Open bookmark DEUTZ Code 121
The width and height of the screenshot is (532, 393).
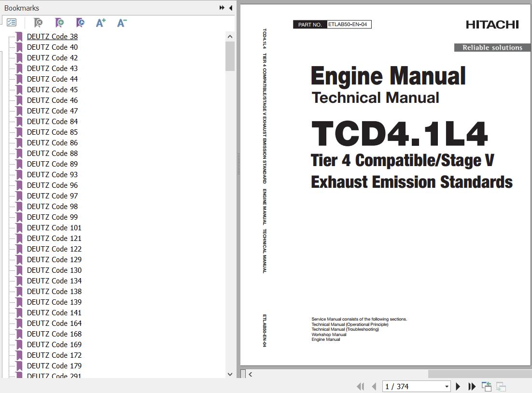pyautogui.click(x=54, y=239)
